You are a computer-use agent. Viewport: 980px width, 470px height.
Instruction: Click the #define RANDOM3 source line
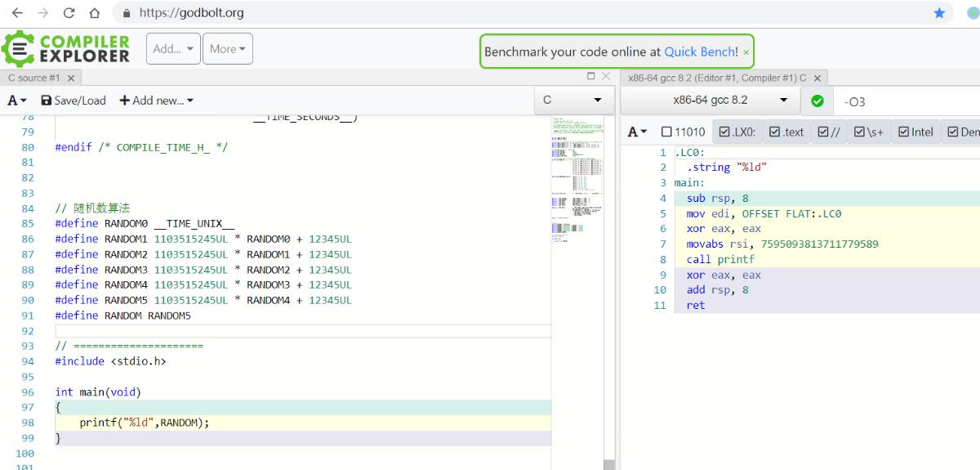click(x=203, y=269)
